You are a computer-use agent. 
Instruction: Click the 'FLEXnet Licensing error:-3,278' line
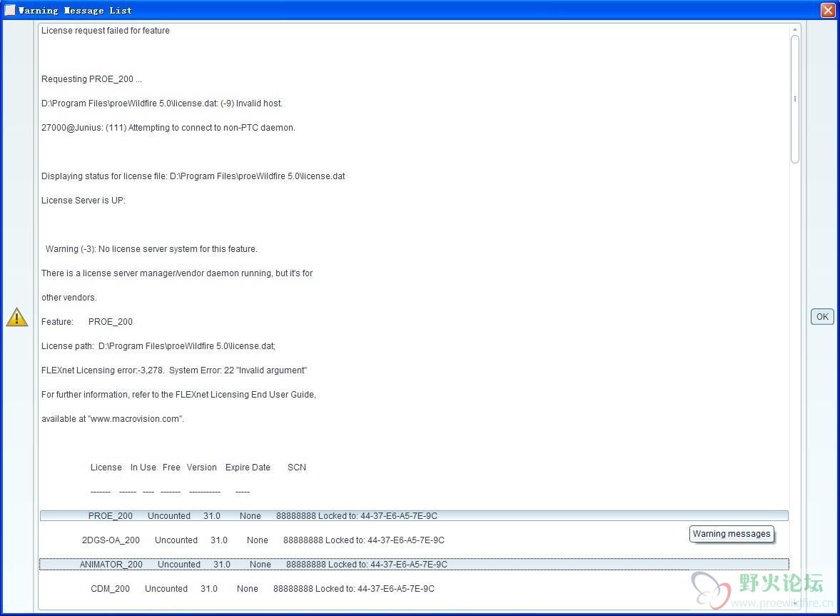pos(174,370)
